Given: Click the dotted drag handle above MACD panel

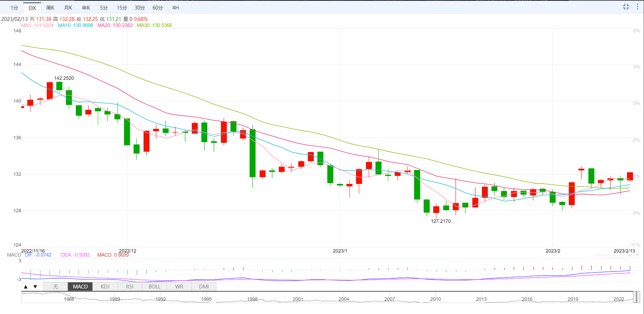Looking at the screenshot, I should pos(609,255).
